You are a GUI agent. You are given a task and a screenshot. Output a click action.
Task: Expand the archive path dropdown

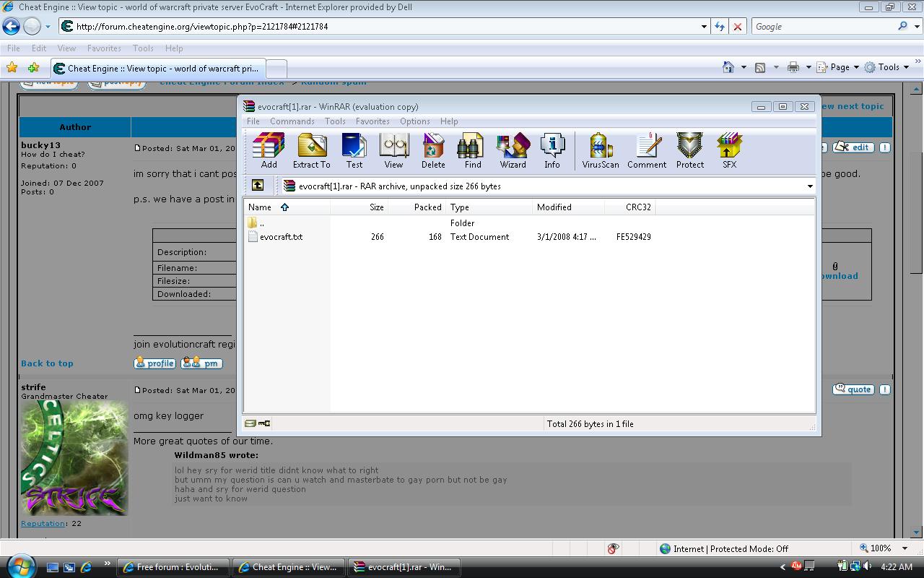[x=809, y=186]
